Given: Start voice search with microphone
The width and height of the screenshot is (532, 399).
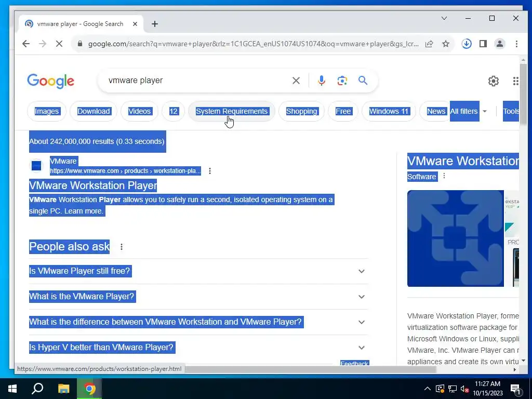Looking at the screenshot, I should coord(322,81).
